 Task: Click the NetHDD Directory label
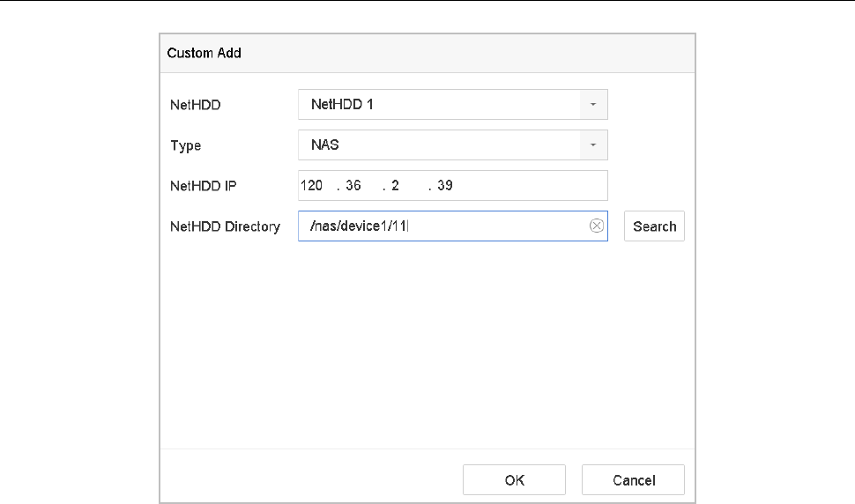tap(225, 226)
